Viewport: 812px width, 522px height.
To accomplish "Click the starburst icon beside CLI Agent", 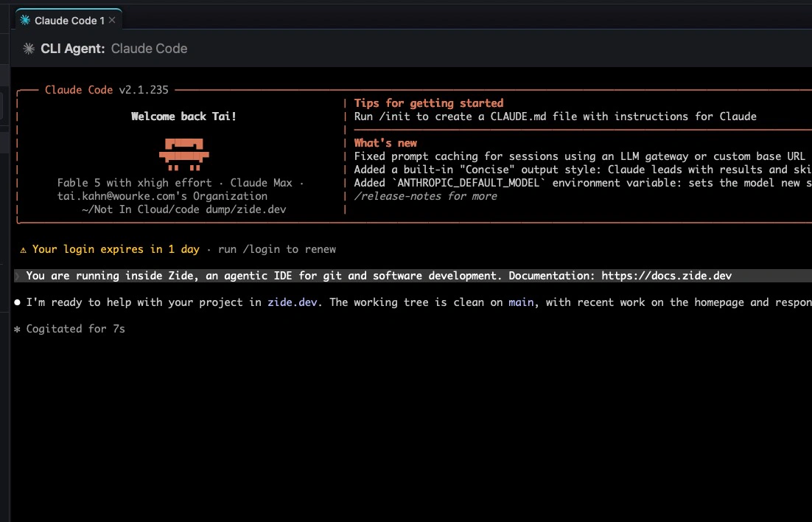I will coord(29,49).
